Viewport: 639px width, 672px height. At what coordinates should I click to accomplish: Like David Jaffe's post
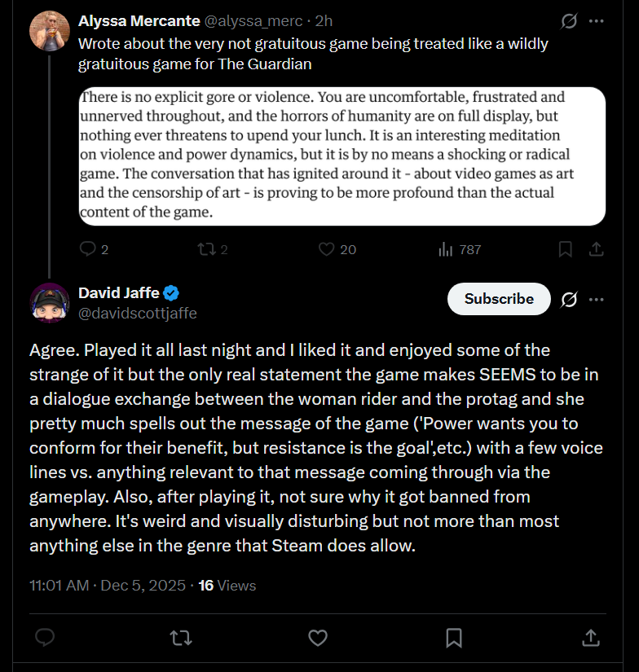318,638
